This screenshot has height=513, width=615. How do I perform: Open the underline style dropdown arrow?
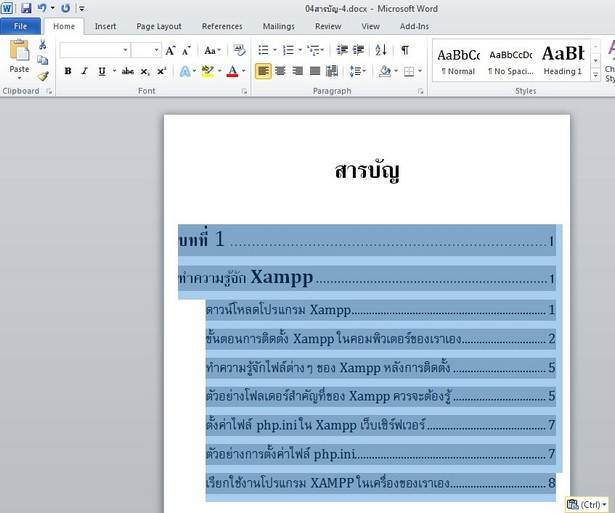(114, 71)
